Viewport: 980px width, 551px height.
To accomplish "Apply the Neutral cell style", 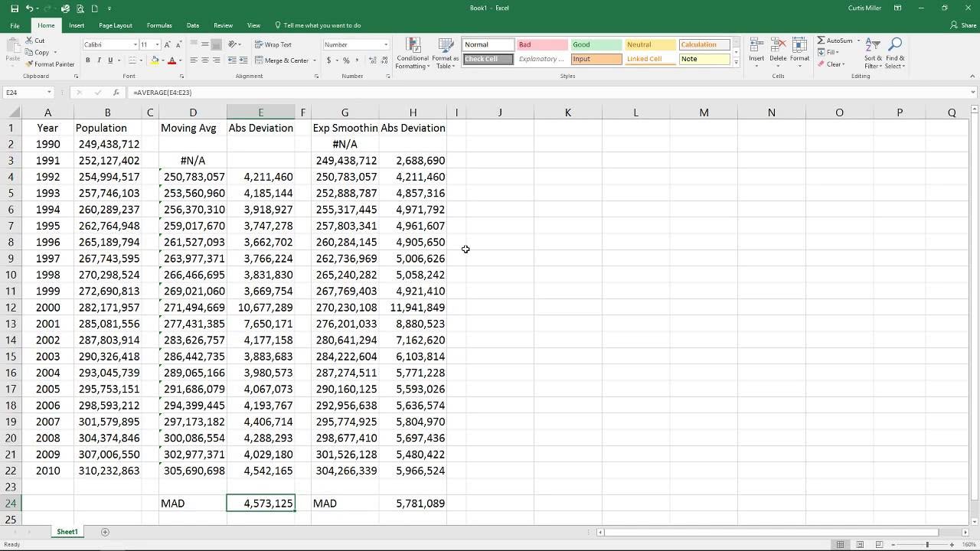I will click(x=650, y=44).
